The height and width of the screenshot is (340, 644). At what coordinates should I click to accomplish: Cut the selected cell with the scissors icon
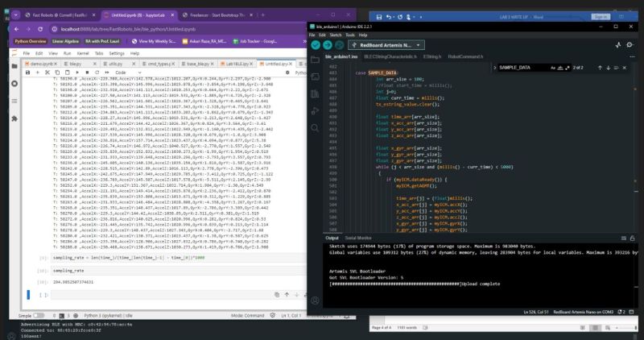(x=47, y=73)
